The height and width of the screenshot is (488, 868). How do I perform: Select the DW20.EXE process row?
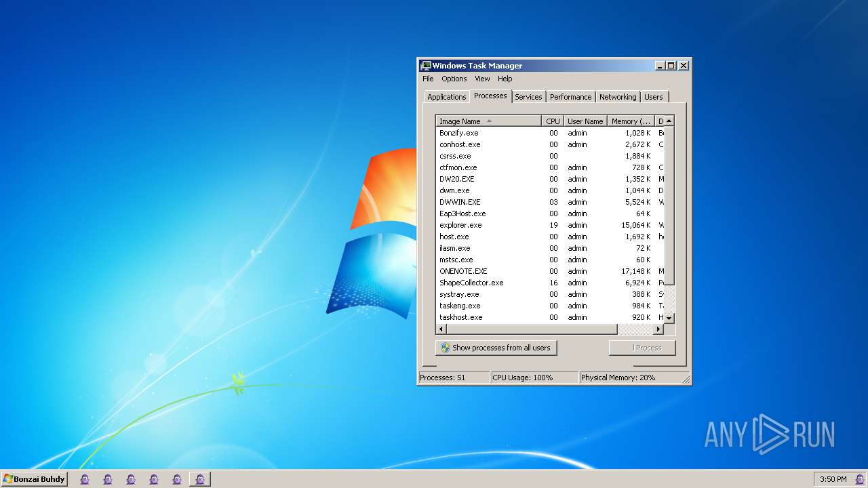(550, 179)
